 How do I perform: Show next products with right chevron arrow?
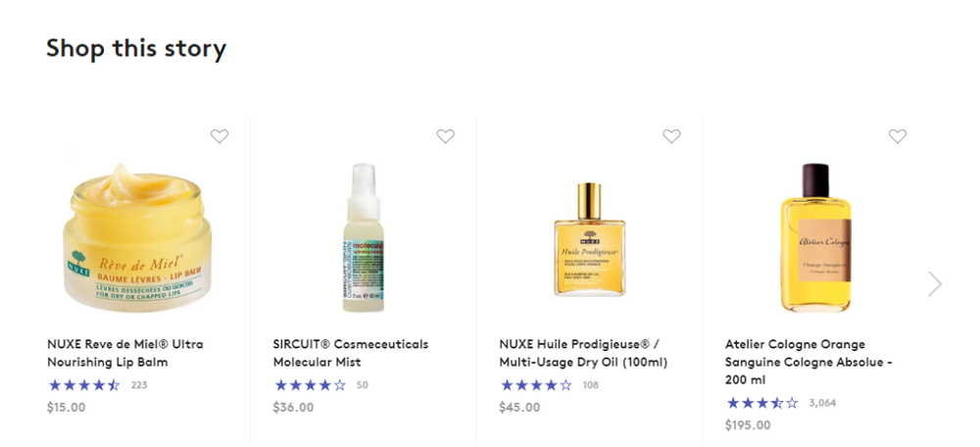935,284
